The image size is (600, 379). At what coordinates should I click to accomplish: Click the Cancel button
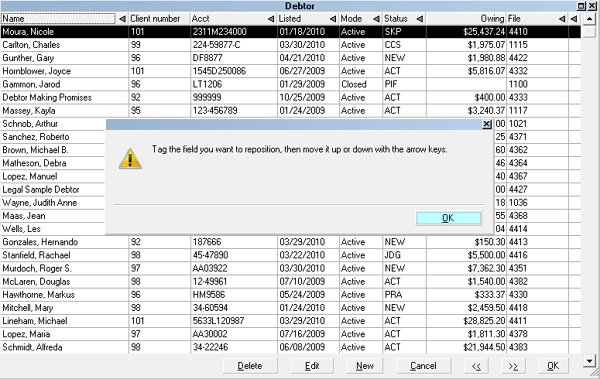coord(423,366)
